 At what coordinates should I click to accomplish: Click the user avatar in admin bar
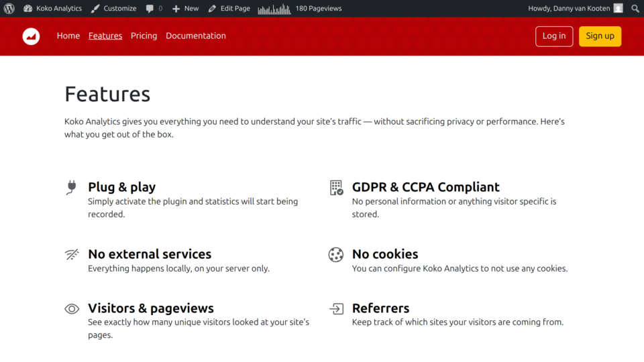(618, 8)
